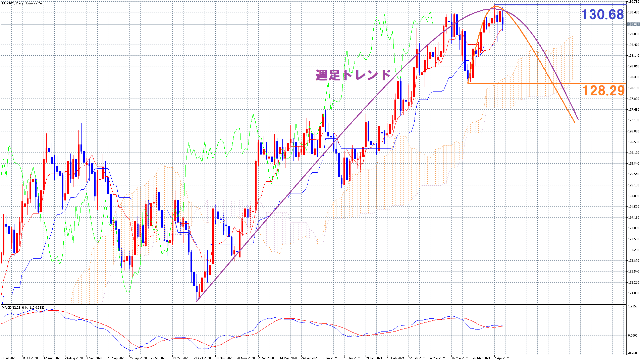Click the 14 Dec 2020 date label
The image size is (644, 362).
[x=288, y=358]
